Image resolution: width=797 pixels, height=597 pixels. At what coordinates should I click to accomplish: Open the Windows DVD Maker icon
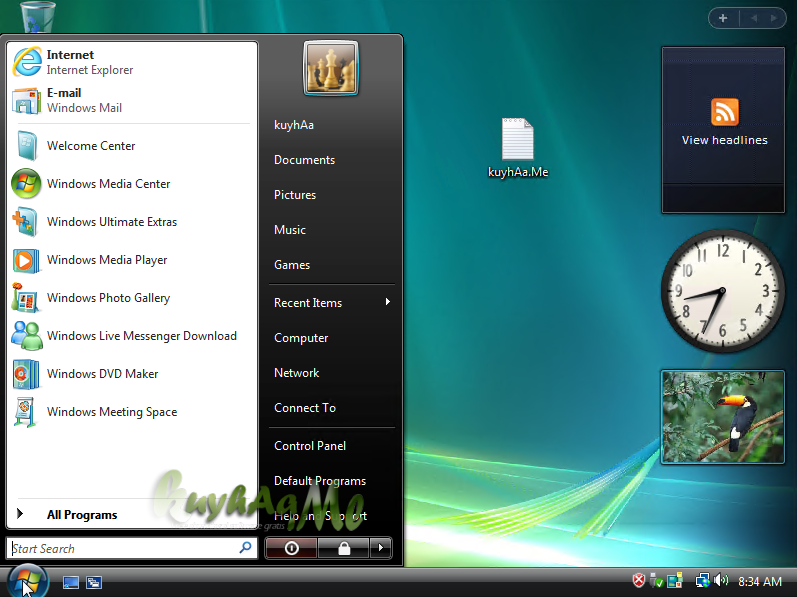point(26,374)
